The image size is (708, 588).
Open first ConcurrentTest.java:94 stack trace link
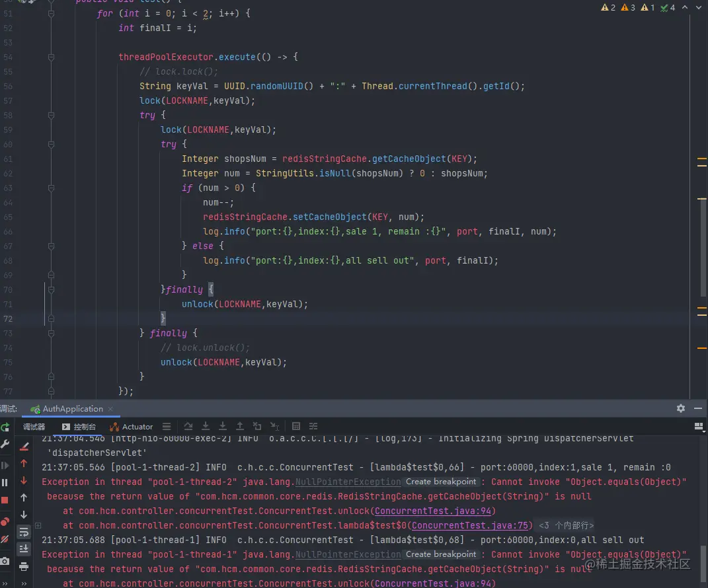[x=433, y=511]
